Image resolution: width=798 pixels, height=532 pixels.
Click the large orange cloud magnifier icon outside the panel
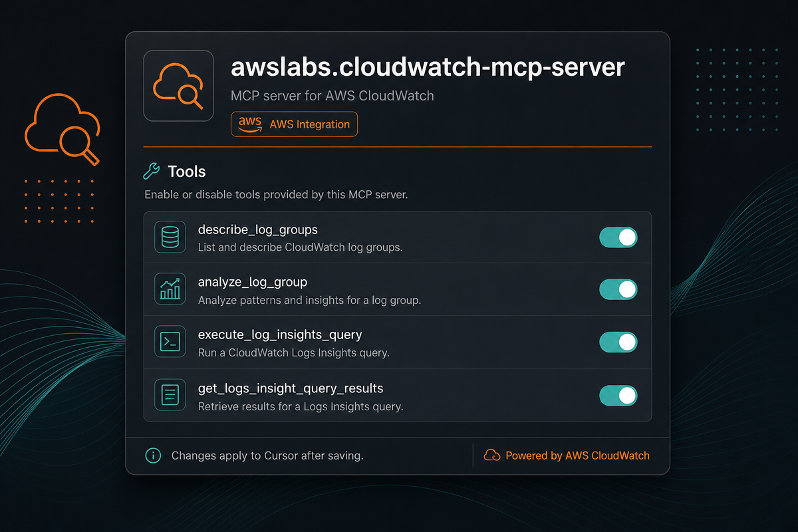pyautogui.click(x=63, y=130)
